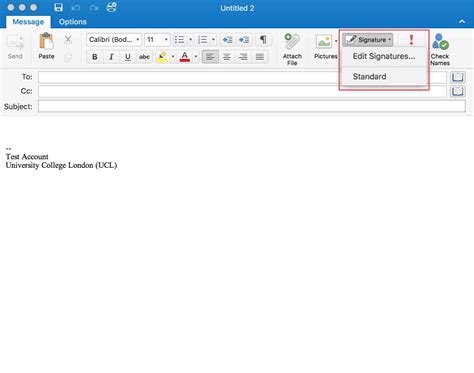Viewport: 474px width, 373px height.
Task: Click into the Cc recipient field
Action: pyautogui.click(x=242, y=91)
